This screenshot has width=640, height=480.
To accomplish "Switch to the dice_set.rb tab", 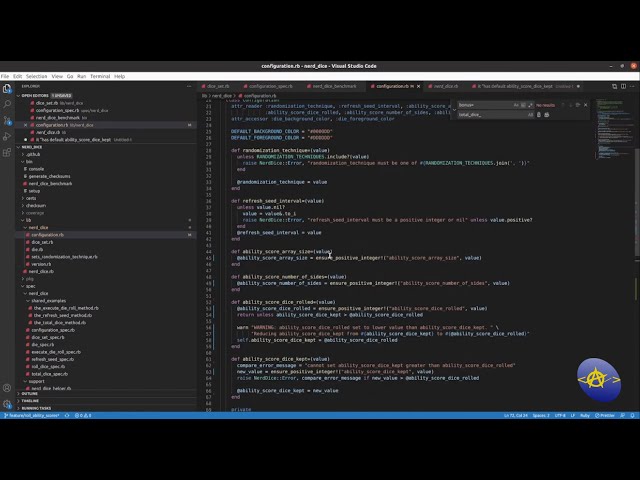I will point(217,86).
